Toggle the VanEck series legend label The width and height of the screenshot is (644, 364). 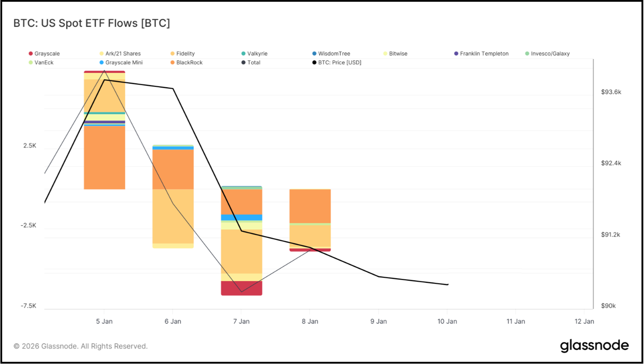pos(44,63)
